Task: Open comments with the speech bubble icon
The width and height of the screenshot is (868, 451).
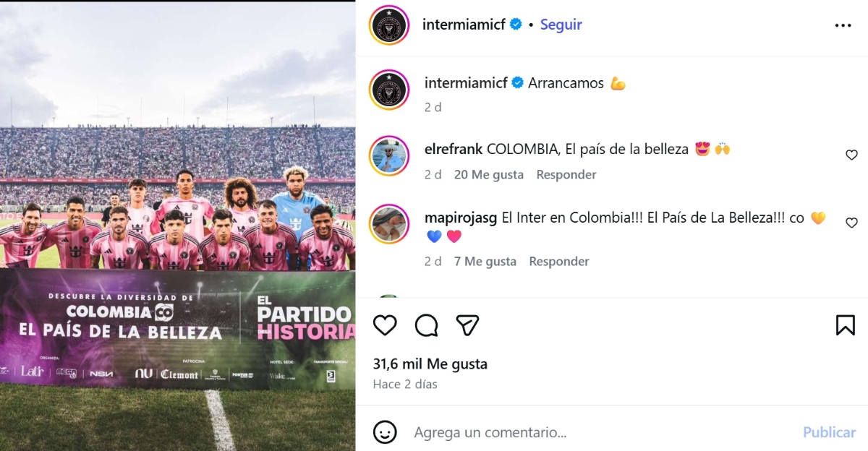Action: [427, 325]
